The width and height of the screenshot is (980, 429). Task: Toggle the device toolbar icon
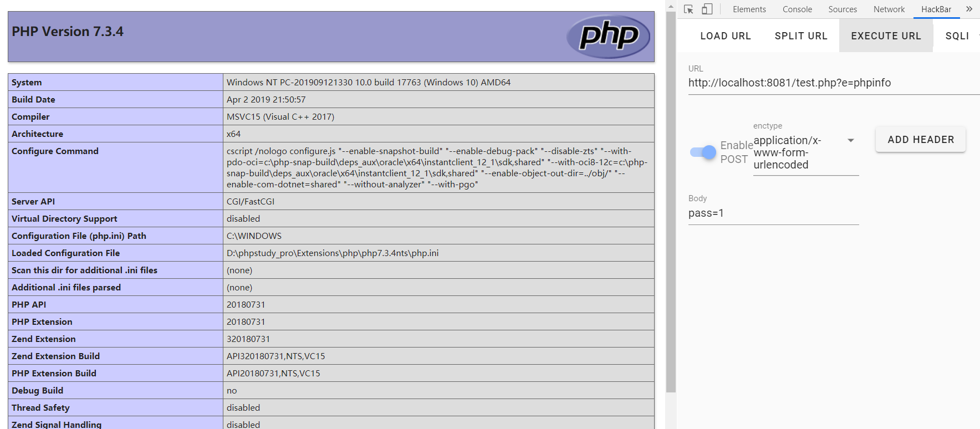coord(707,9)
